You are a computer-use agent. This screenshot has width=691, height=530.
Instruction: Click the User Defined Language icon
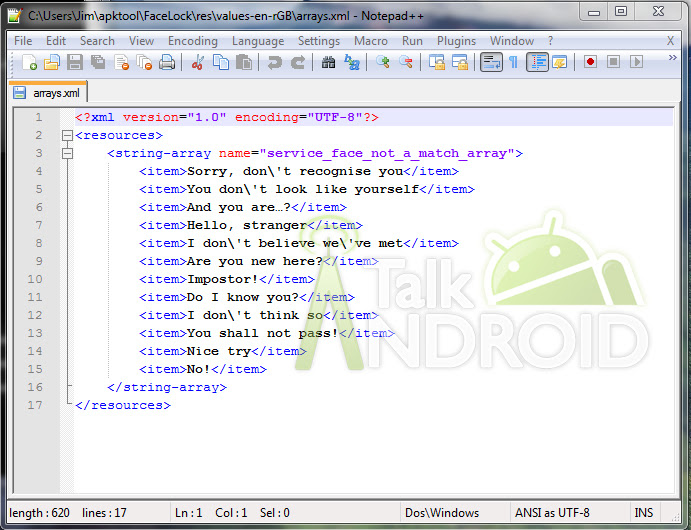[x=560, y=62]
